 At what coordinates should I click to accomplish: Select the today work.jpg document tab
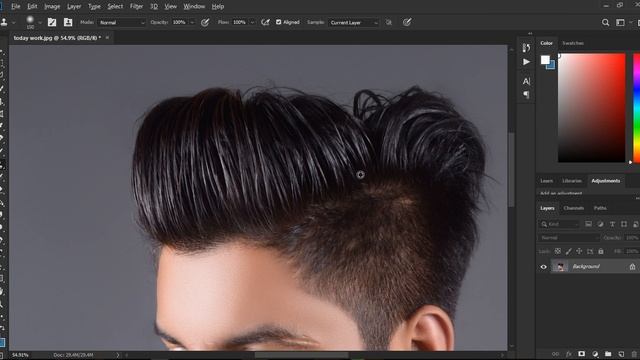[57, 38]
